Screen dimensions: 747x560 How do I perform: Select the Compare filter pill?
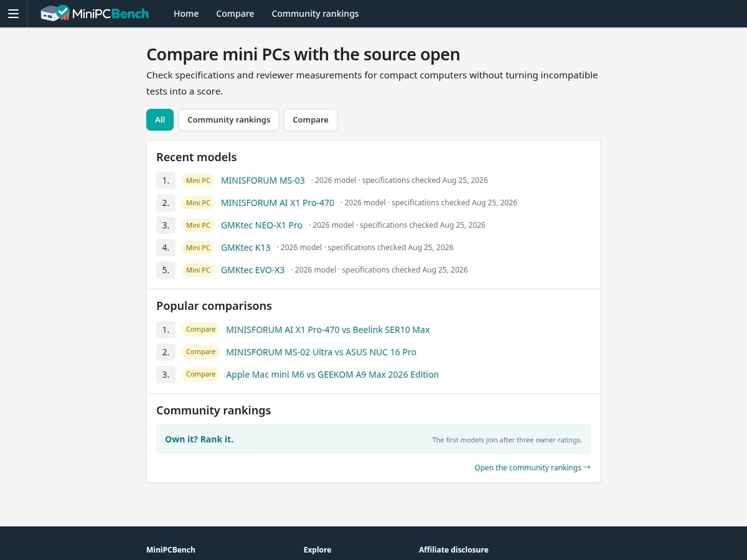point(311,119)
